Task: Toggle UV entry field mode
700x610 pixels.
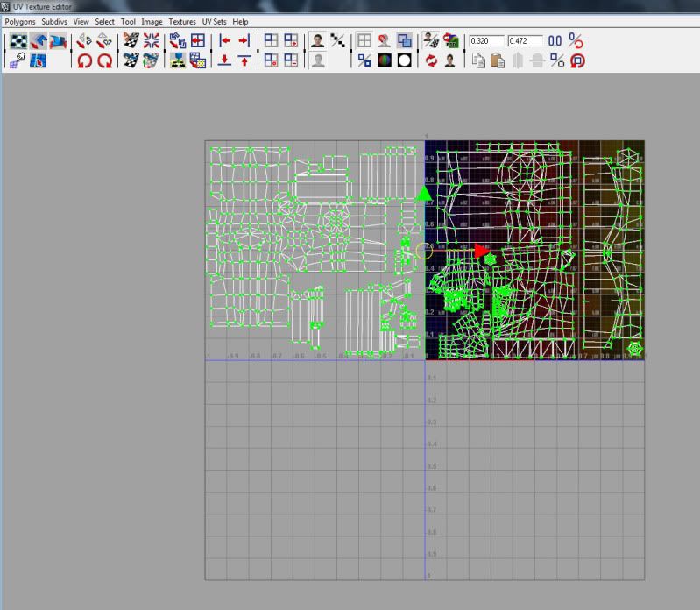Action: pyautogui.click(x=576, y=41)
